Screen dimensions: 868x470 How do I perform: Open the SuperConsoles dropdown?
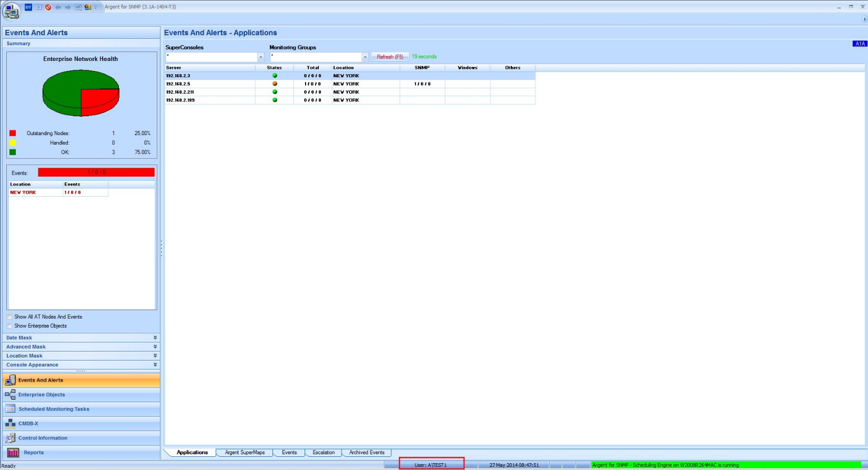click(260, 57)
